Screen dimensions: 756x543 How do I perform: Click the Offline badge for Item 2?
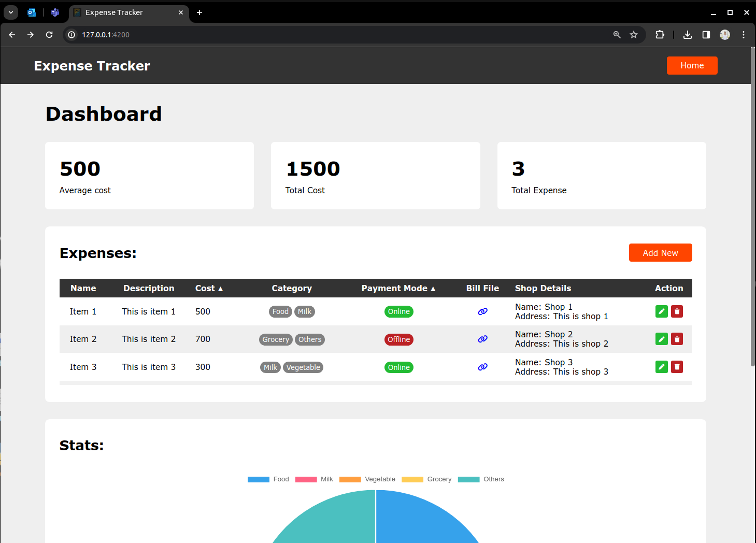[398, 339]
